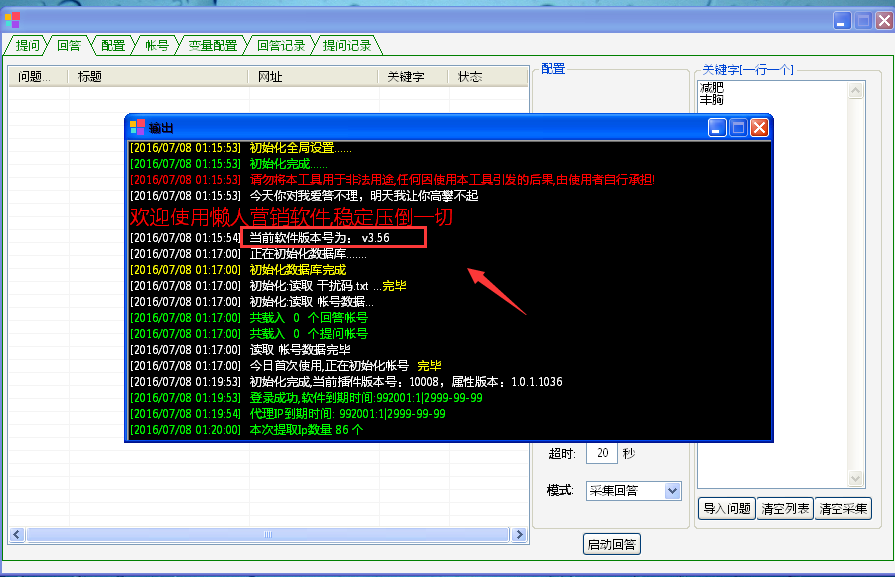895x577 pixels.
Task: Click the log line mentioning 干扰码.txt
Action: (x=268, y=286)
